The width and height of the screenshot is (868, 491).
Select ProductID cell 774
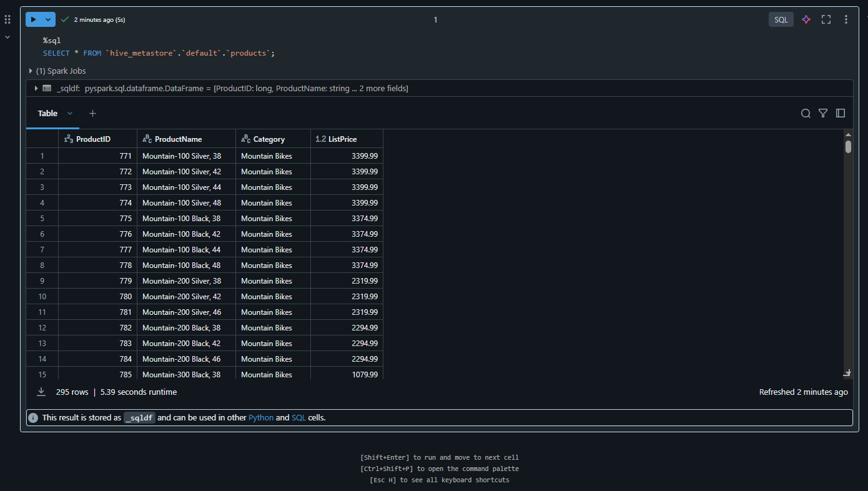[97, 202]
